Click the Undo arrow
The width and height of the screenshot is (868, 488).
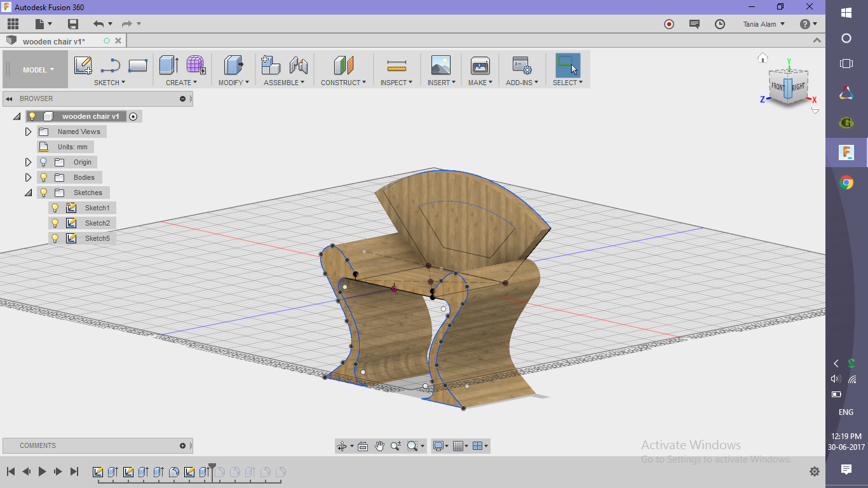click(98, 24)
